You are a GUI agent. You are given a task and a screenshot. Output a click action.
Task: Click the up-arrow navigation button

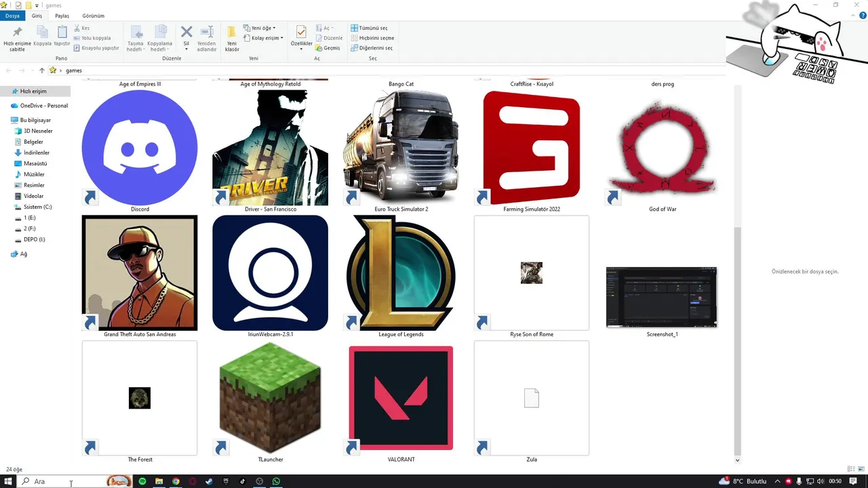pyautogui.click(x=41, y=70)
